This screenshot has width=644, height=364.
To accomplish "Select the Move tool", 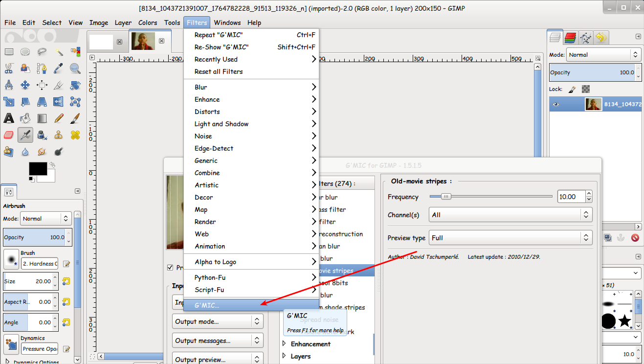I will pyautogui.click(x=25, y=85).
